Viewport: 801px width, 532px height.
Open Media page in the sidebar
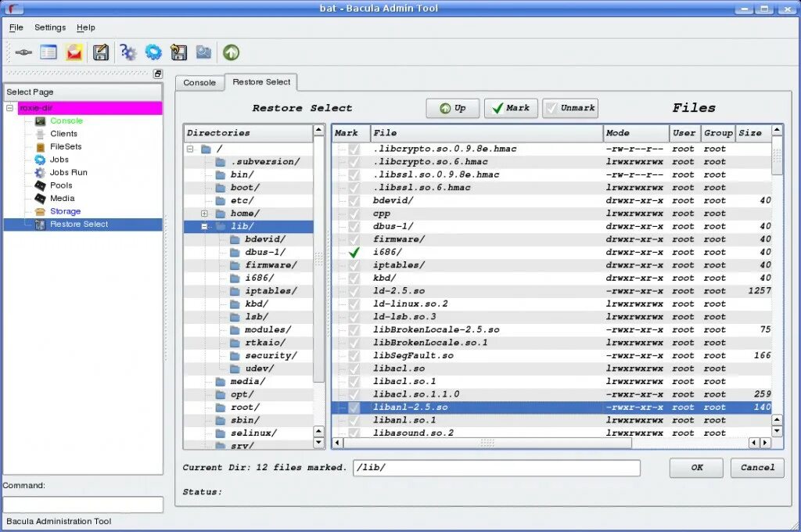(x=63, y=198)
